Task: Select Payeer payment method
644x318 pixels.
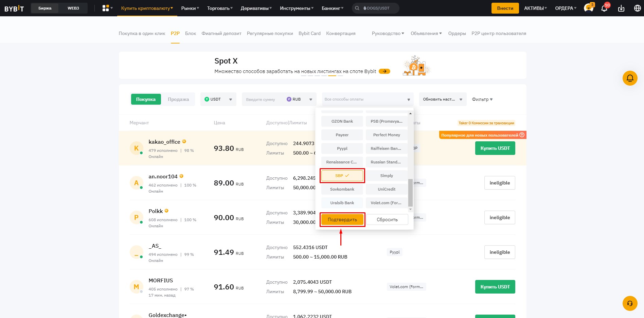Action: (x=342, y=135)
